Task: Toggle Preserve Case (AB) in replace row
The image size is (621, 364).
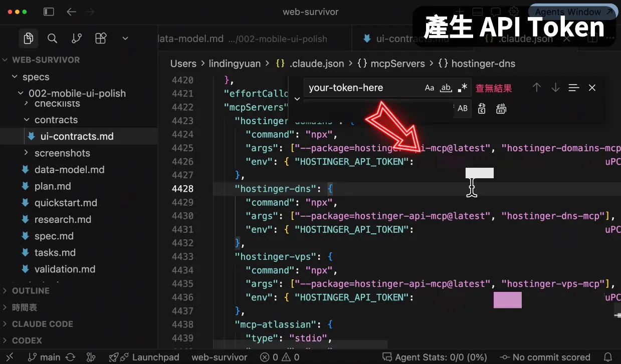Action: click(x=463, y=108)
